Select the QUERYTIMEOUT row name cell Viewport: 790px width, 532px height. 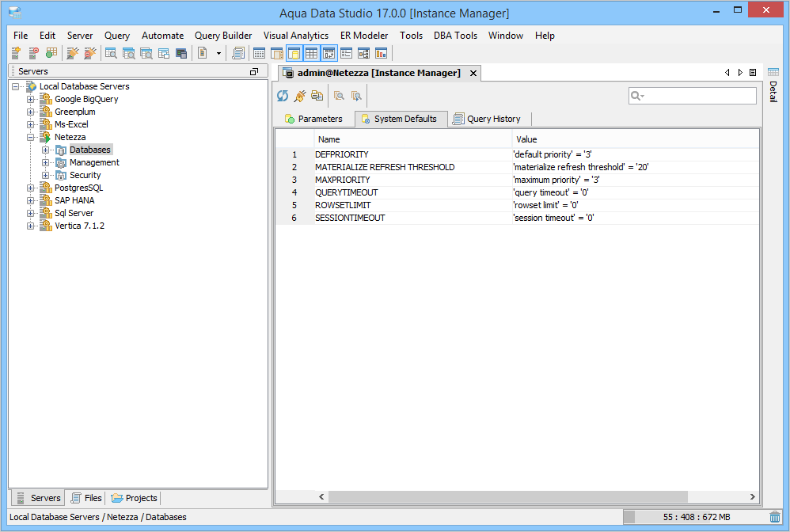pos(412,192)
